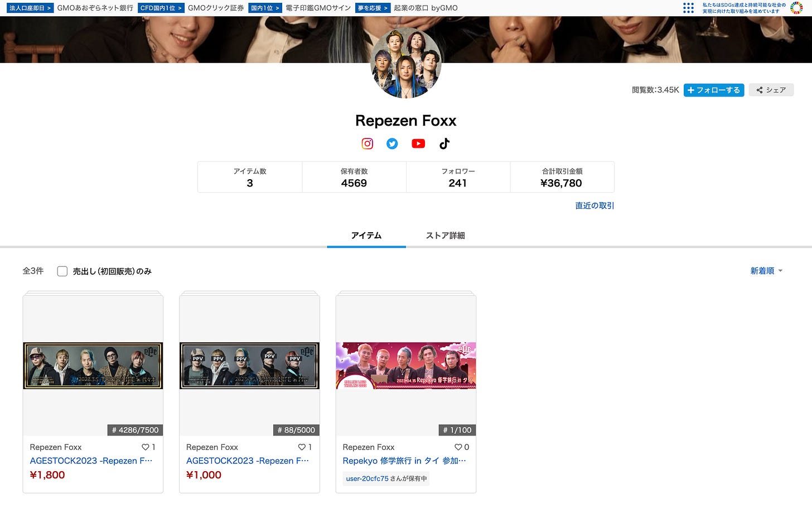Viewport: 812px width, 508px height.
Task: Click the フォロワー 241 stat
Action: pos(458,178)
